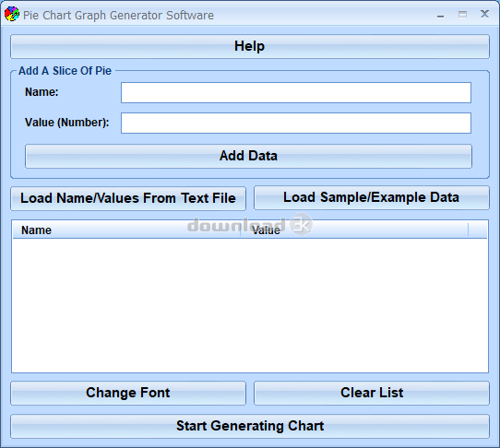The image size is (500, 448).
Task: Load Name/Values From Text File
Action: (x=128, y=198)
